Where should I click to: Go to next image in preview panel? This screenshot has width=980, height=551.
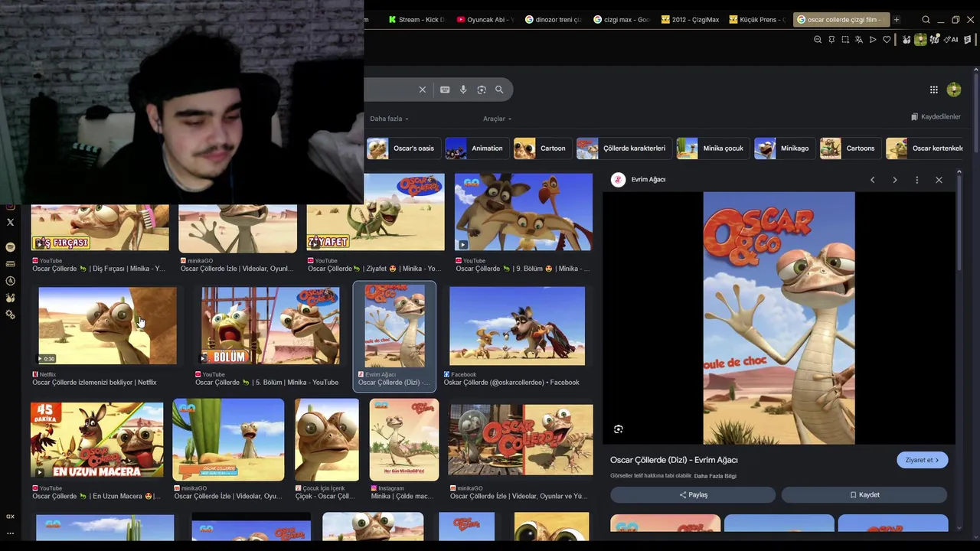(894, 180)
